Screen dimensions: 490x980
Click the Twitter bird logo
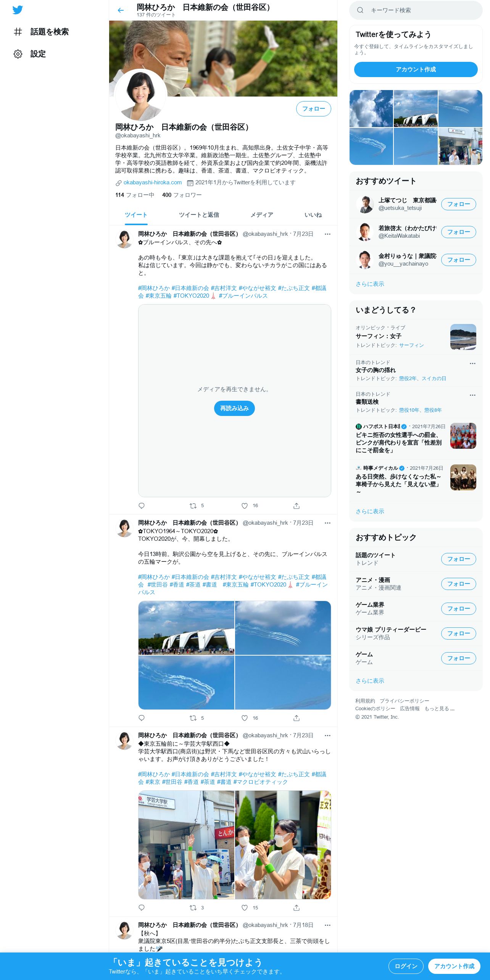tap(18, 10)
